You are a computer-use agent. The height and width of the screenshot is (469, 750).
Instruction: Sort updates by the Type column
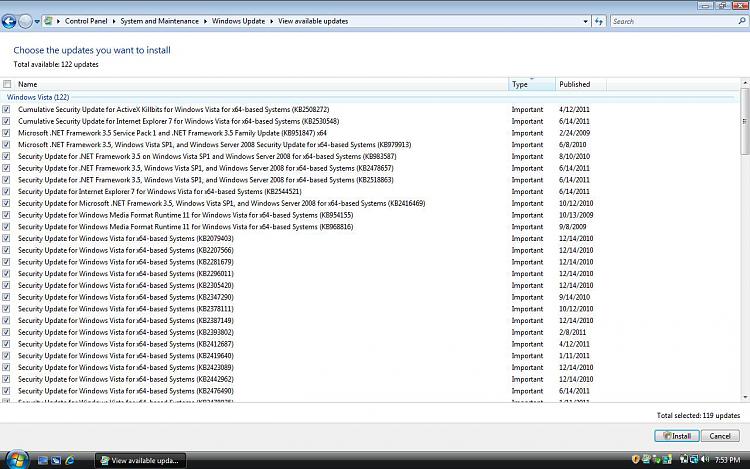coord(532,84)
